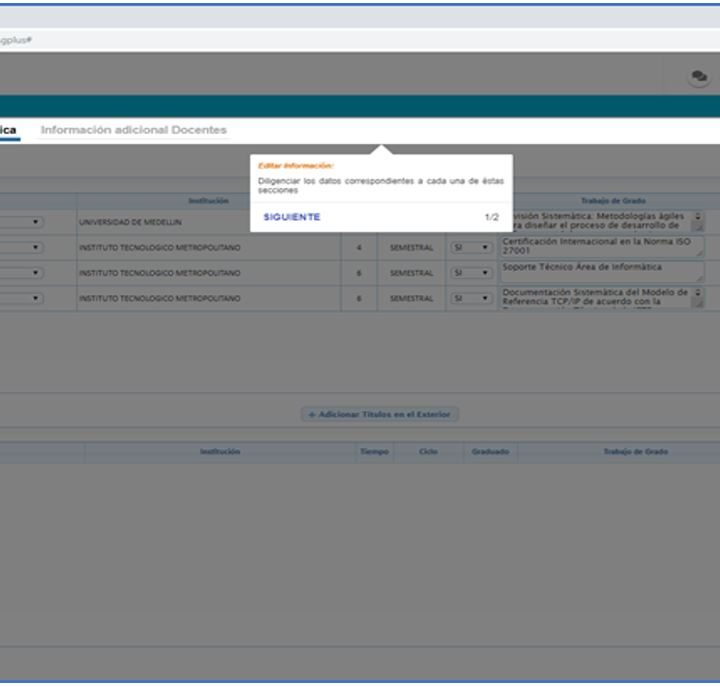The image size is (720, 687).
Task: Click resize handle of Certificación Internacional text box
Action: [x=699, y=253]
